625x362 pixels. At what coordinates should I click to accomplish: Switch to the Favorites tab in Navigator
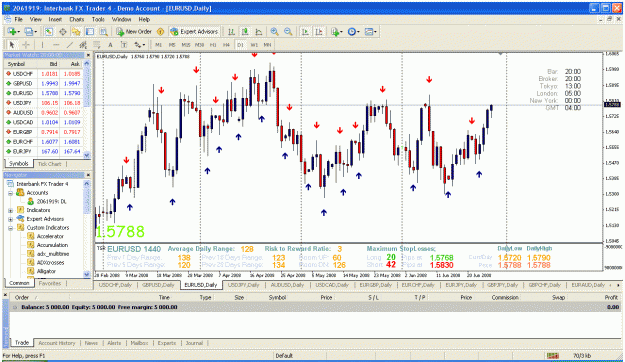click(x=50, y=283)
